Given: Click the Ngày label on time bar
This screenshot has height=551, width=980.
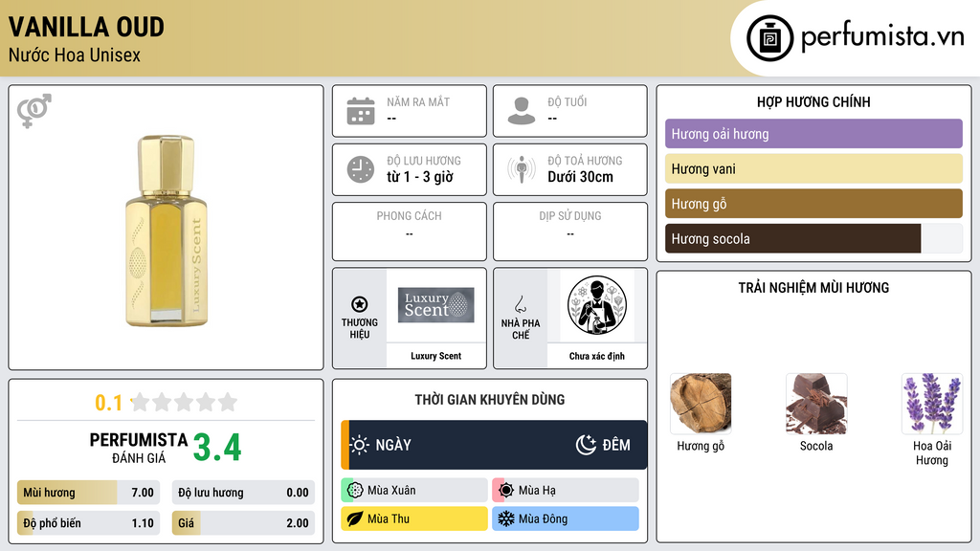Looking at the screenshot, I should point(393,445).
